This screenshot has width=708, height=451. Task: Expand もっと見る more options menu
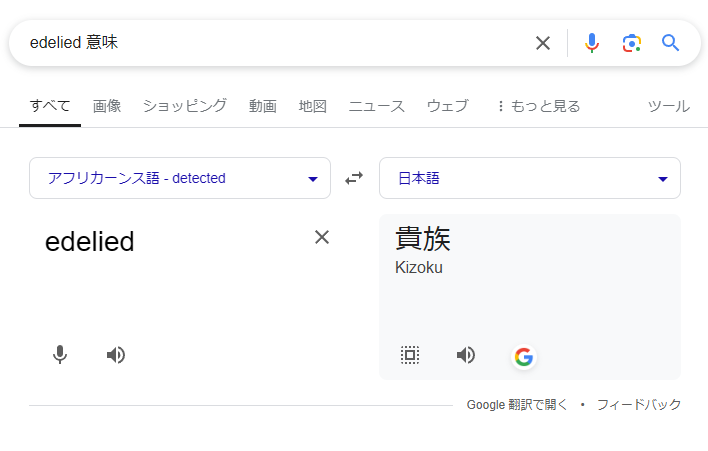tap(539, 107)
